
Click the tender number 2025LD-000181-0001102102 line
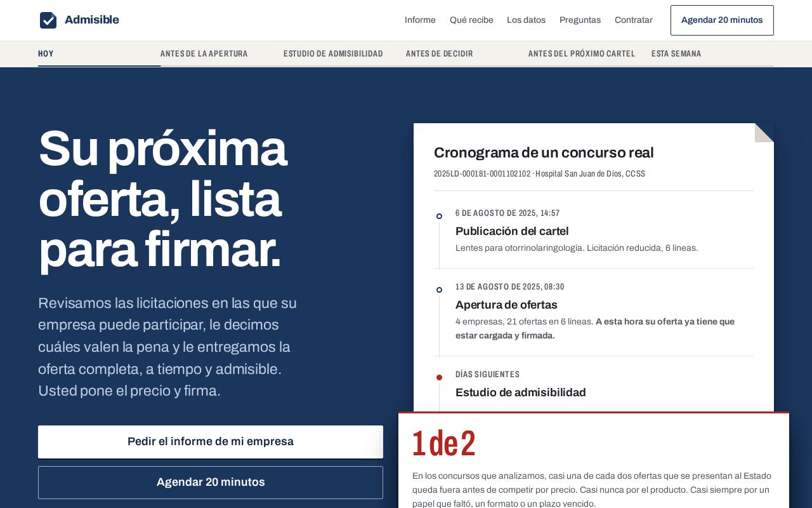(539, 174)
